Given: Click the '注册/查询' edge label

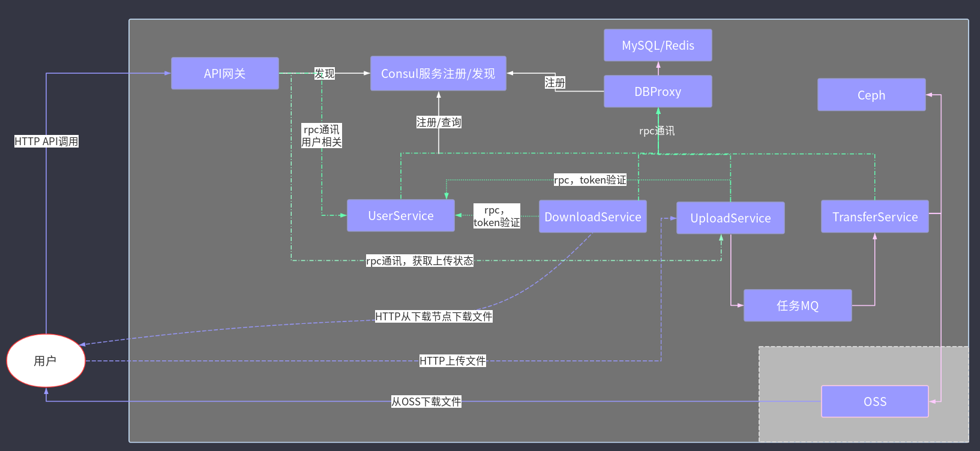Looking at the screenshot, I should (x=439, y=122).
